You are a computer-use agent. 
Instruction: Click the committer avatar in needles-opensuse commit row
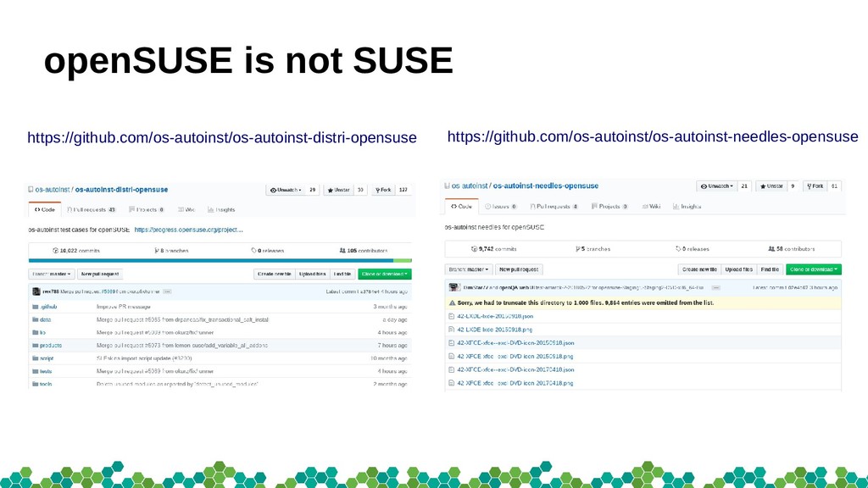pyautogui.click(x=454, y=288)
